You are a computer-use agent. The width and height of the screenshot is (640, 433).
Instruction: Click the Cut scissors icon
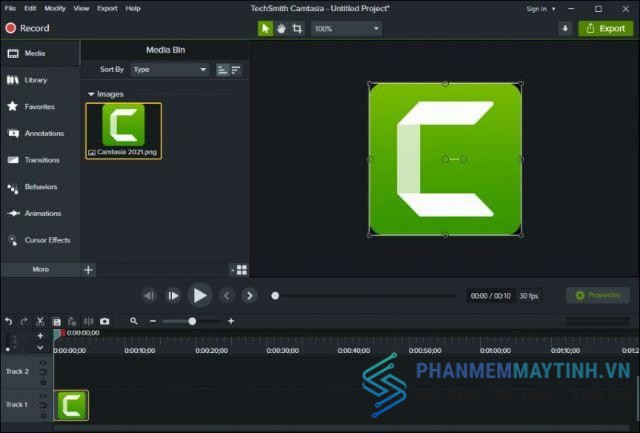(x=40, y=322)
